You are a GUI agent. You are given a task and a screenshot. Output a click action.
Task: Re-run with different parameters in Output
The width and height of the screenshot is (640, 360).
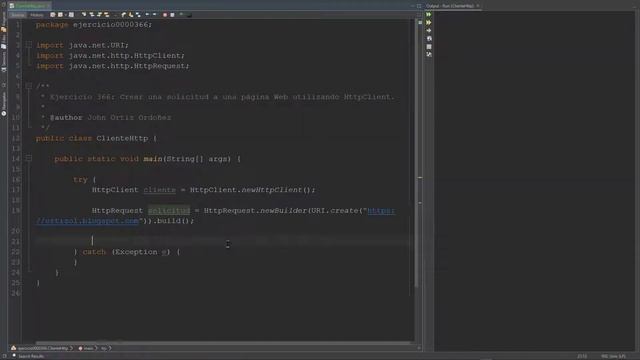pos(429,22)
